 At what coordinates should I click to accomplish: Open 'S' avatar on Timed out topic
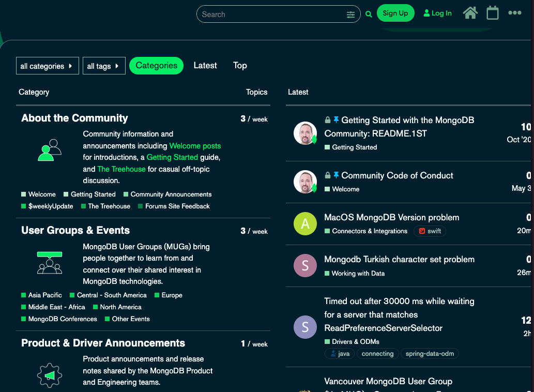305,327
